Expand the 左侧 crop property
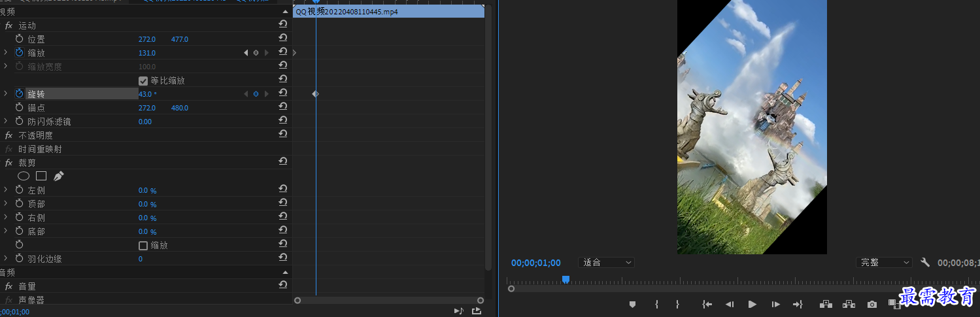The image size is (980, 317). [x=5, y=190]
